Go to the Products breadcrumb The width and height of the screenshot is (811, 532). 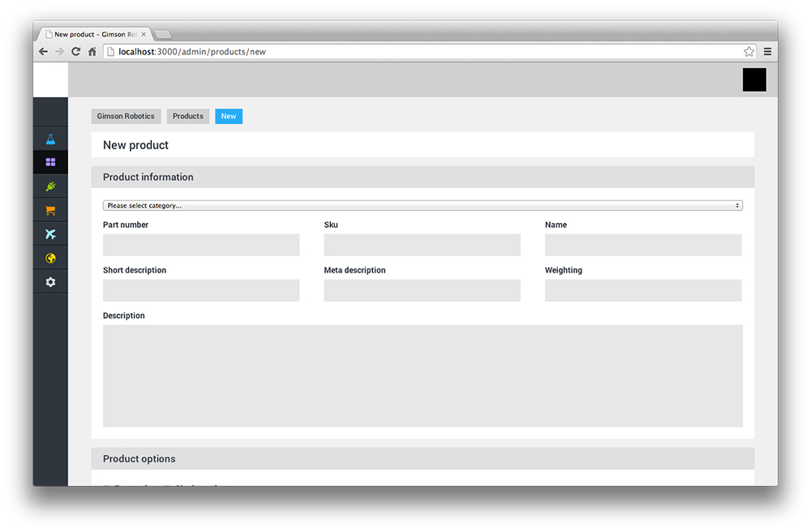[x=188, y=116]
